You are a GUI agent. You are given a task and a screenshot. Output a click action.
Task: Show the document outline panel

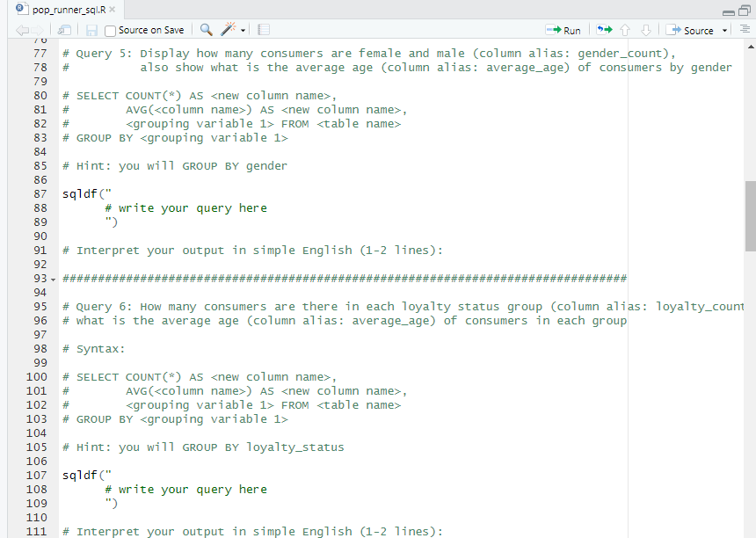pyautogui.click(x=745, y=29)
